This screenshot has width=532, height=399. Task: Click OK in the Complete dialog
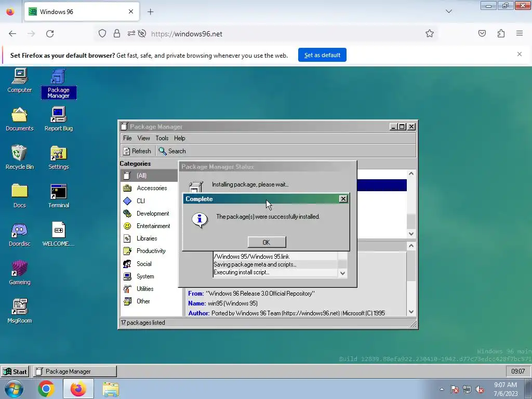(x=267, y=242)
